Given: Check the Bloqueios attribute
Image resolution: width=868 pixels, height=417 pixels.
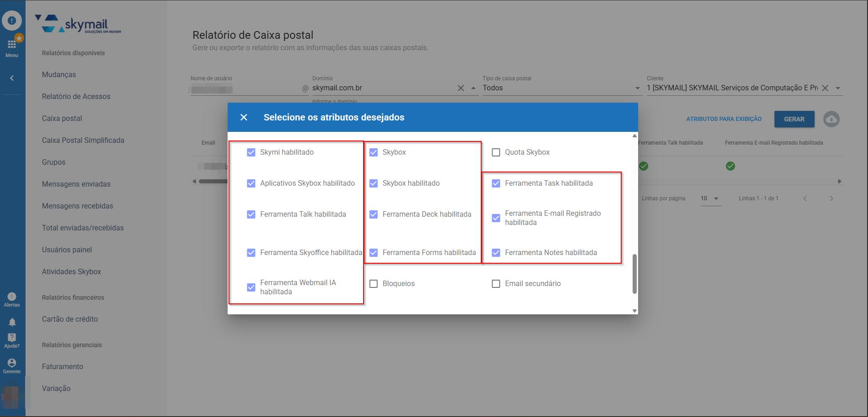Looking at the screenshot, I should [374, 284].
